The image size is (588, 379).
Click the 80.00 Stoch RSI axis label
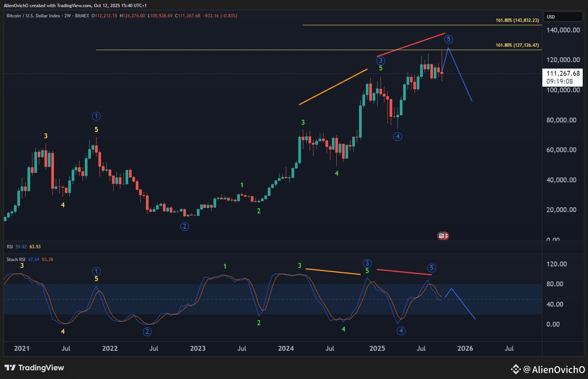[555, 284]
